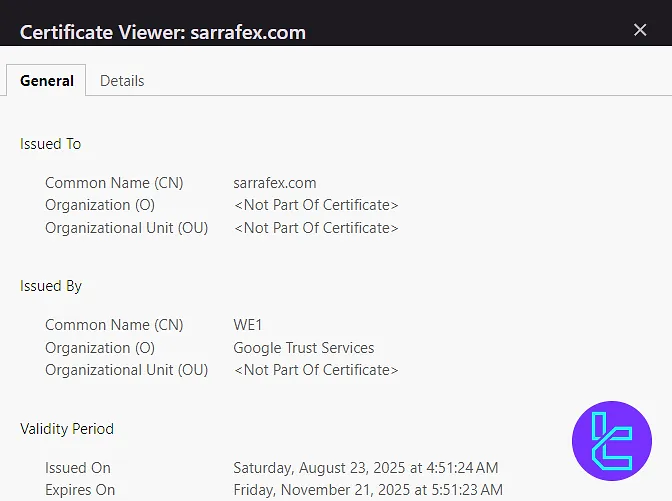The height and width of the screenshot is (501, 672).
Task: Click the Validity Period section heading
Action: point(67,429)
